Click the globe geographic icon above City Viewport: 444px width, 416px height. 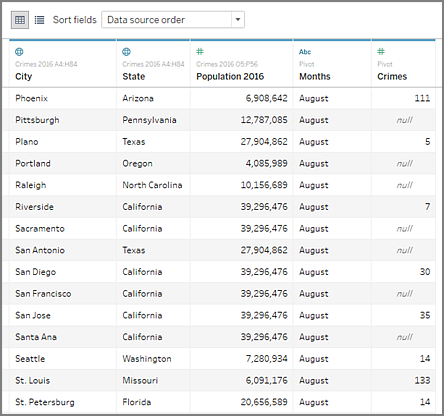[x=19, y=52]
